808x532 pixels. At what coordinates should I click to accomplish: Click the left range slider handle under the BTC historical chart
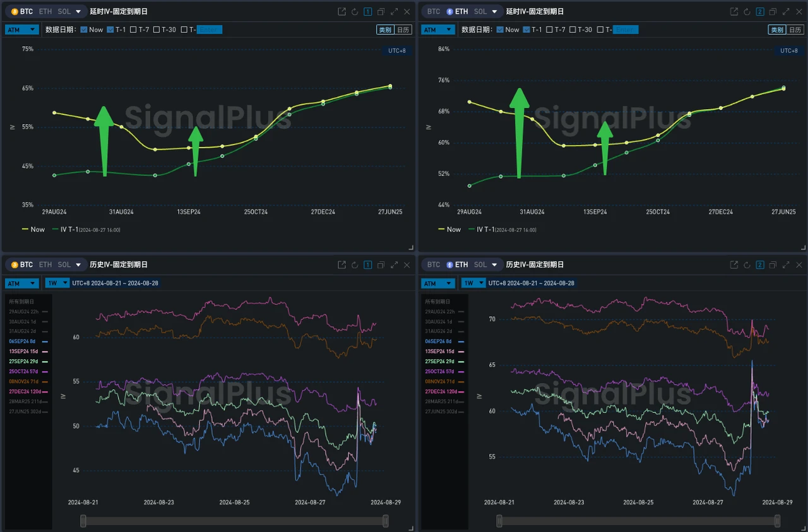point(83,521)
